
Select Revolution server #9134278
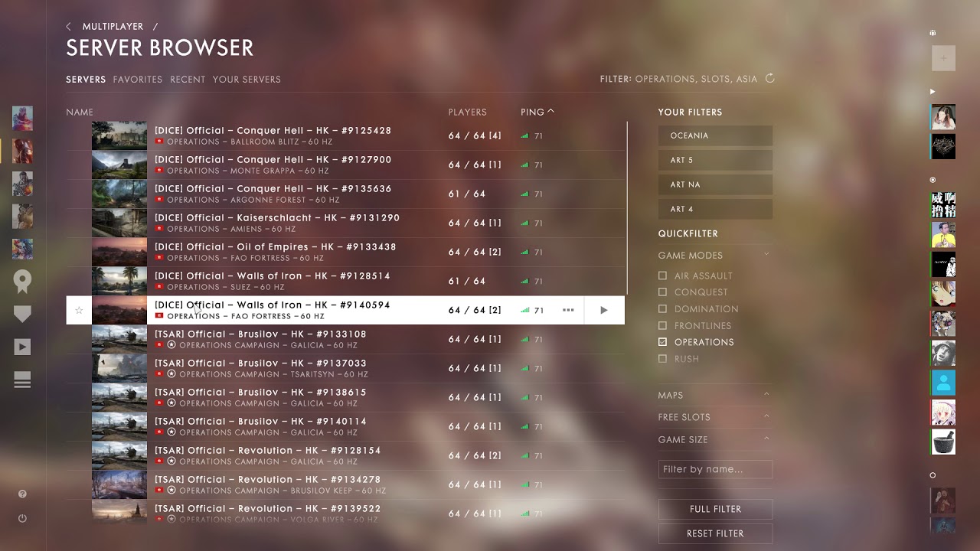click(345, 484)
